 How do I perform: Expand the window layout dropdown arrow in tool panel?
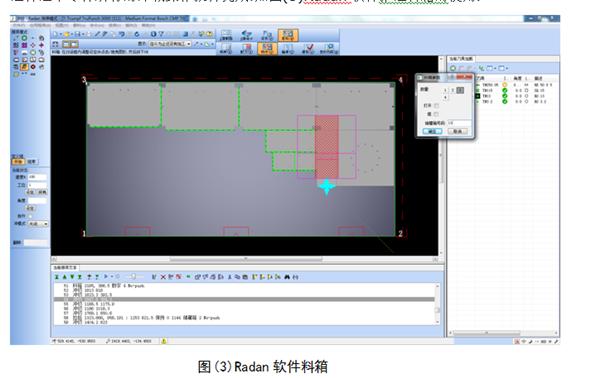click(x=507, y=68)
